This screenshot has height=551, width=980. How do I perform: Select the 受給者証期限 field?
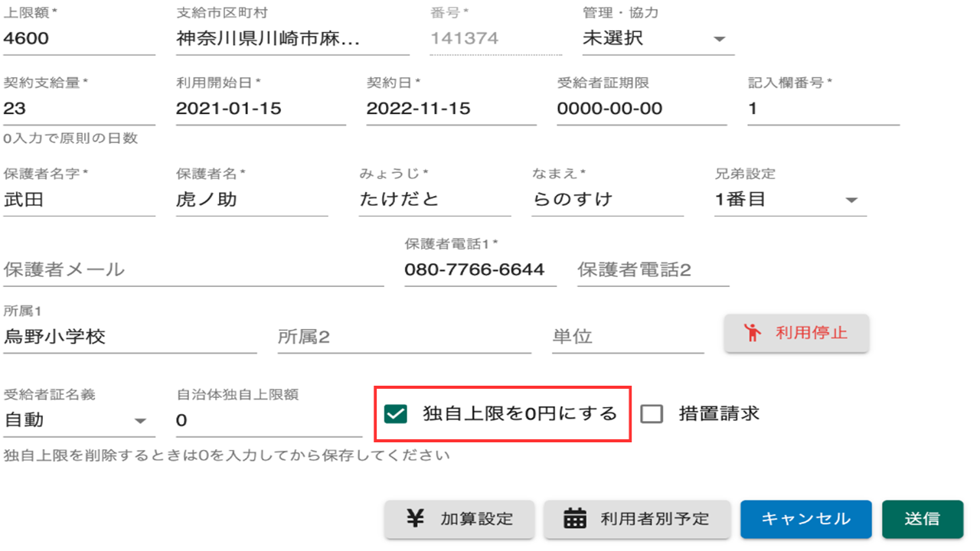coord(641,109)
